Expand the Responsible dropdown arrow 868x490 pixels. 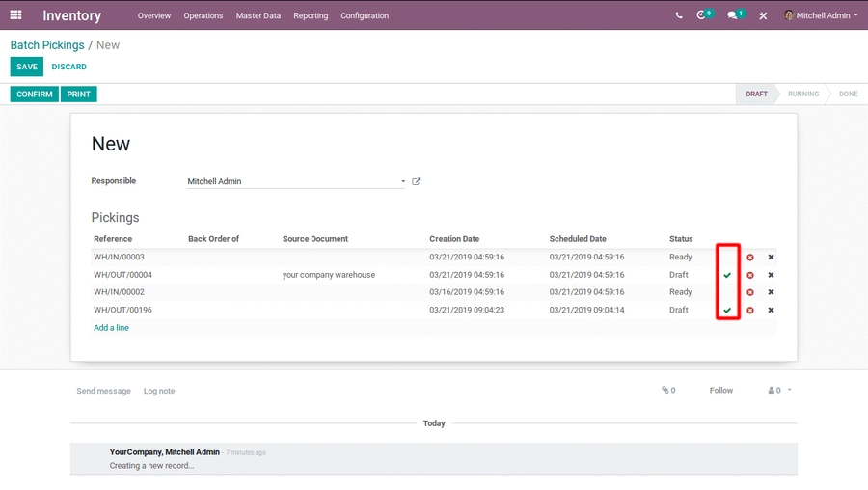coord(403,181)
